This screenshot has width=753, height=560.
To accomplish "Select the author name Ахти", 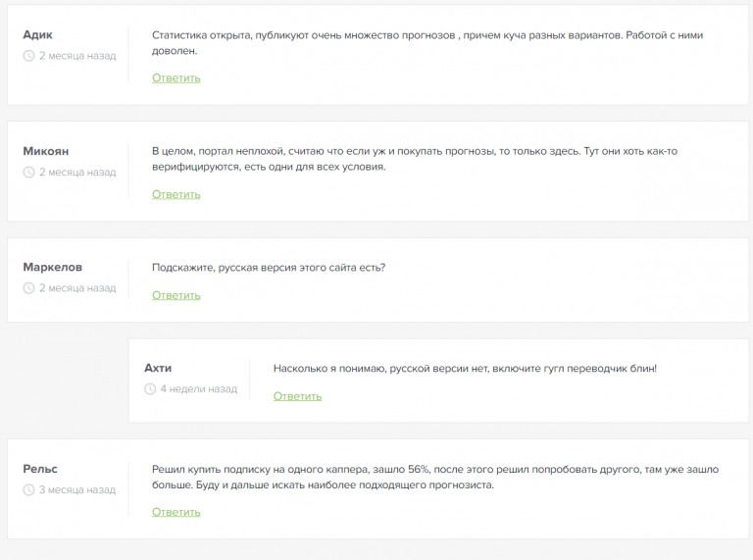I will pos(158,368).
